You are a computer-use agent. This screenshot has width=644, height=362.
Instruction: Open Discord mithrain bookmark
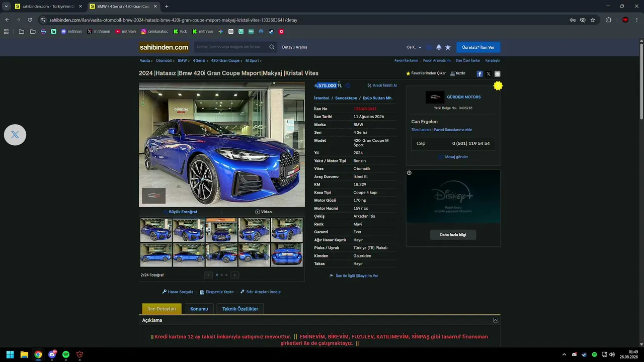pyautogui.click(x=71, y=31)
